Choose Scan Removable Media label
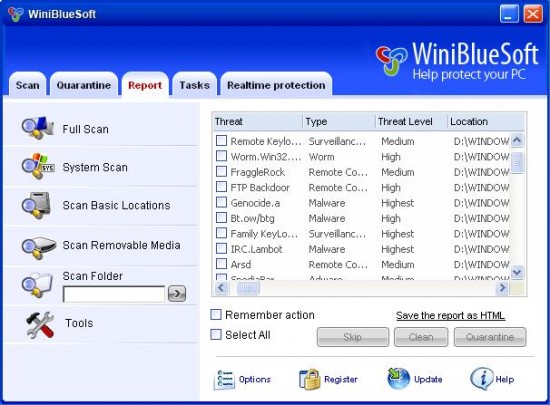The width and height of the screenshot is (550, 405). (121, 245)
